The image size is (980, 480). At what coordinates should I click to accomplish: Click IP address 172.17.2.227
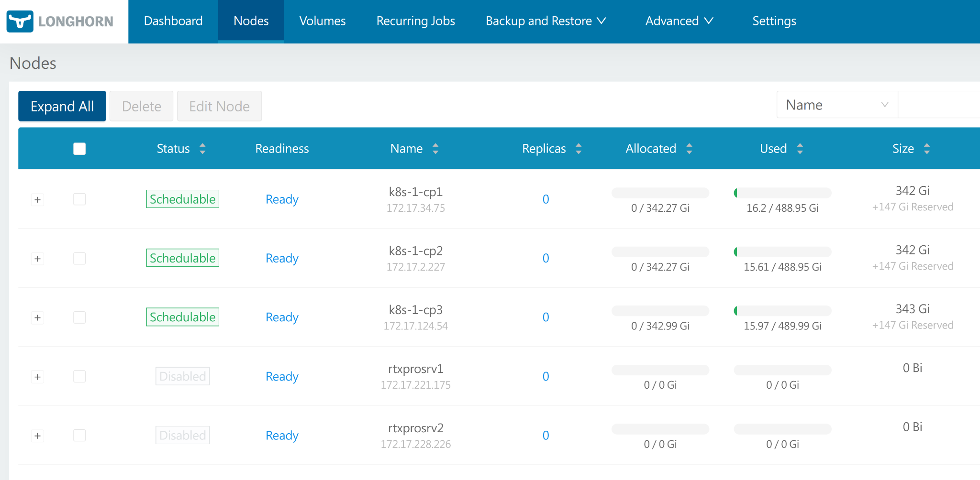click(x=416, y=267)
